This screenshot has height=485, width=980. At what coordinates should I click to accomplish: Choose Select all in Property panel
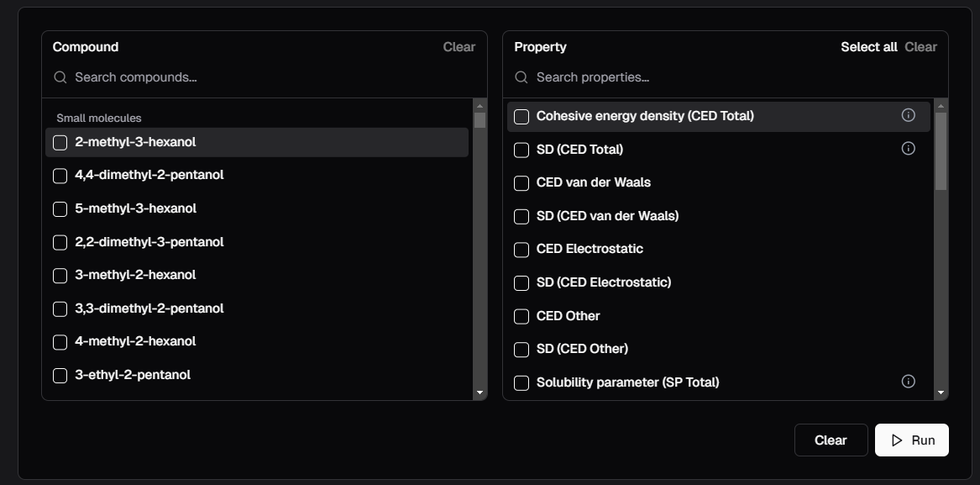coord(868,47)
